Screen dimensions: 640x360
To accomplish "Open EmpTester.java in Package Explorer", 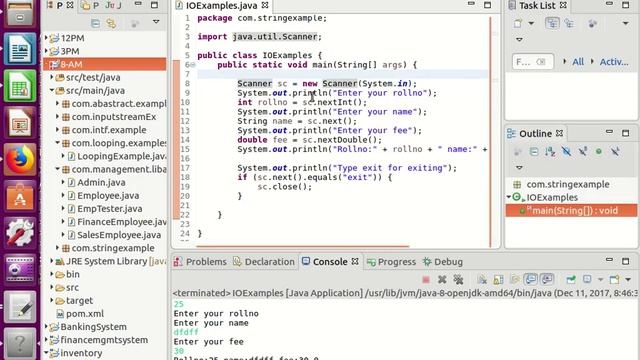I will 110,209.
